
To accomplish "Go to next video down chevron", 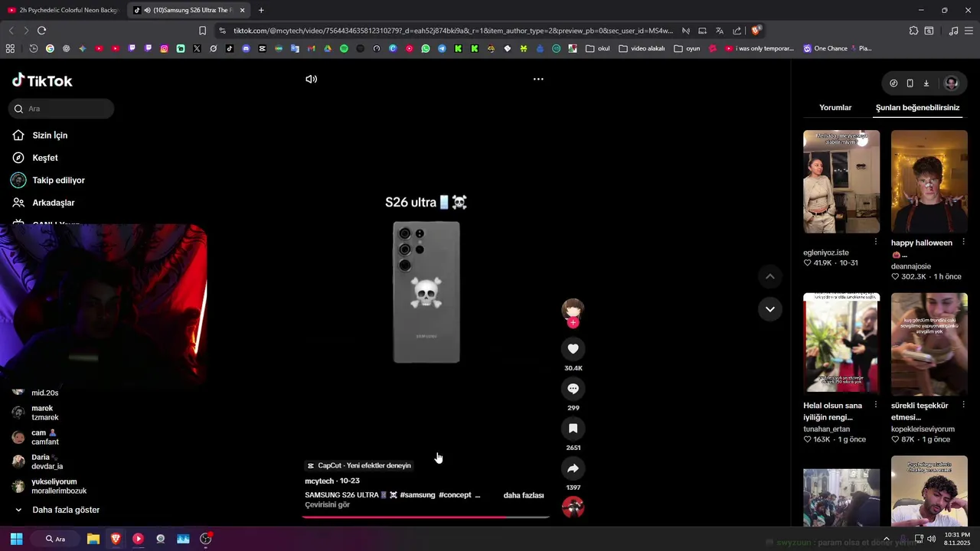I will 770,309.
